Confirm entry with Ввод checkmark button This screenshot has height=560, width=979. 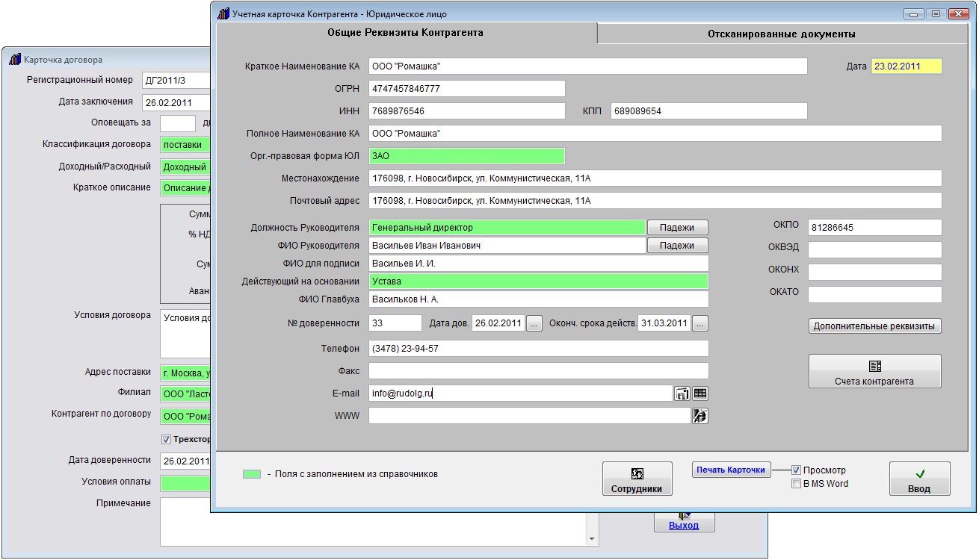coord(919,479)
